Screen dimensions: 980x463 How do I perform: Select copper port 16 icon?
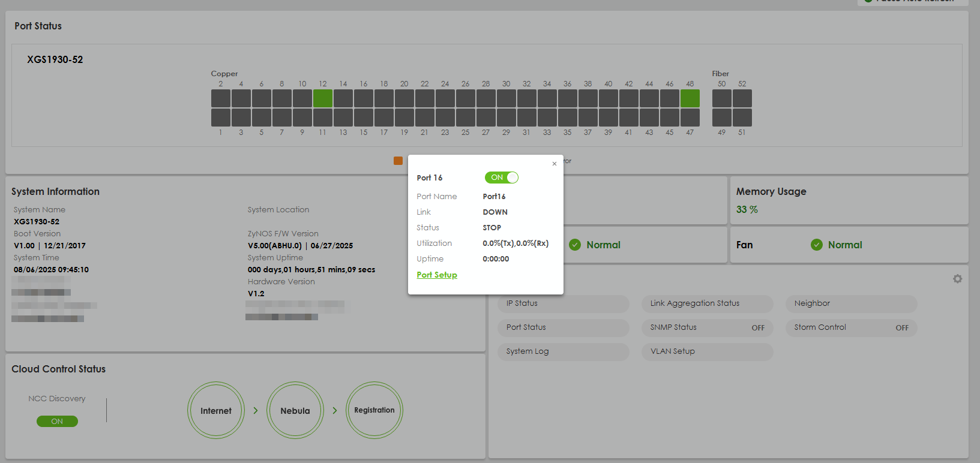pyautogui.click(x=364, y=98)
